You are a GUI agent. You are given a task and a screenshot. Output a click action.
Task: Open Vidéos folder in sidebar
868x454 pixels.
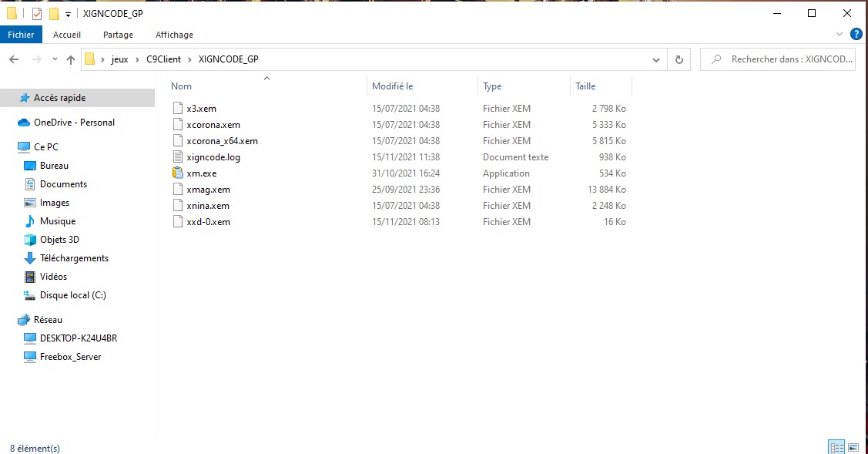[x=53, y=277]
